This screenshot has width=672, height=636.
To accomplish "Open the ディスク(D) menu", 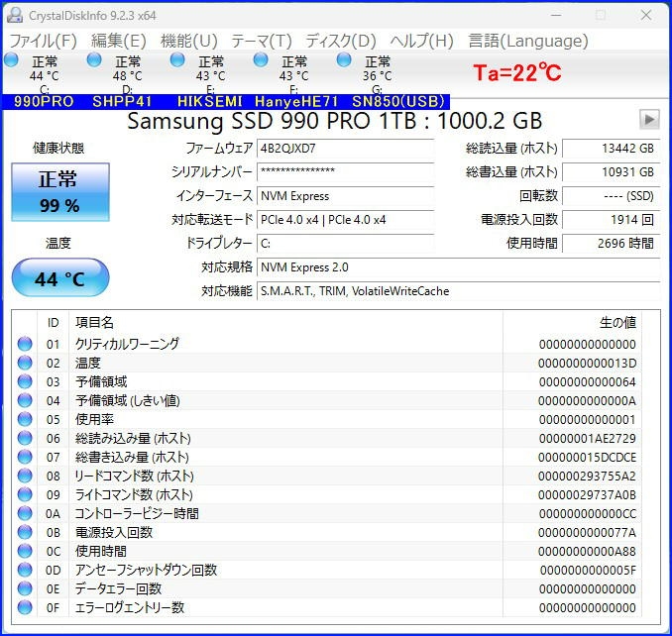I will pos(341,41).
